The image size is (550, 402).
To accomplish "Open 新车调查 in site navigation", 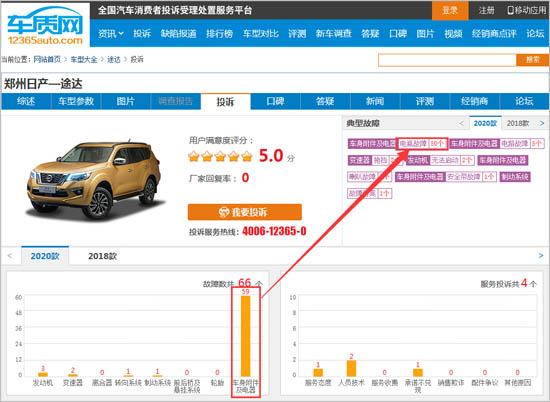I will (x=334, y=34).
